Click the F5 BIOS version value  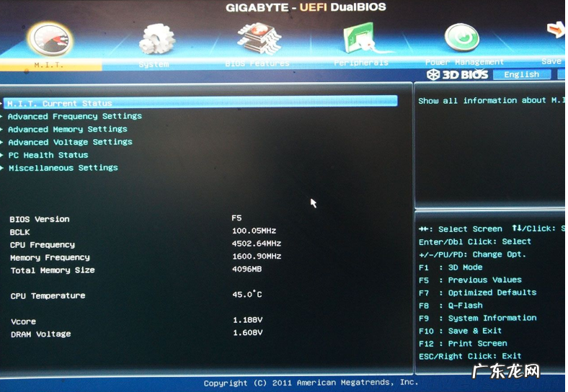tap(236, 218)
